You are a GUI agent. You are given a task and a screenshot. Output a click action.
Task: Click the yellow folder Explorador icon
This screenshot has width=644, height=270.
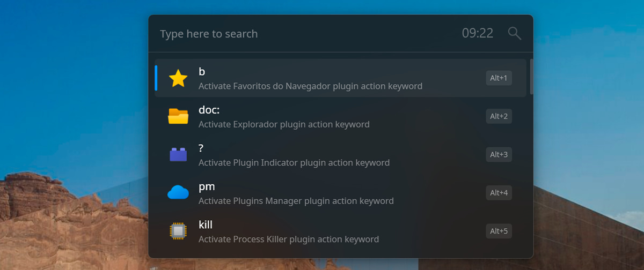[178, 116]
